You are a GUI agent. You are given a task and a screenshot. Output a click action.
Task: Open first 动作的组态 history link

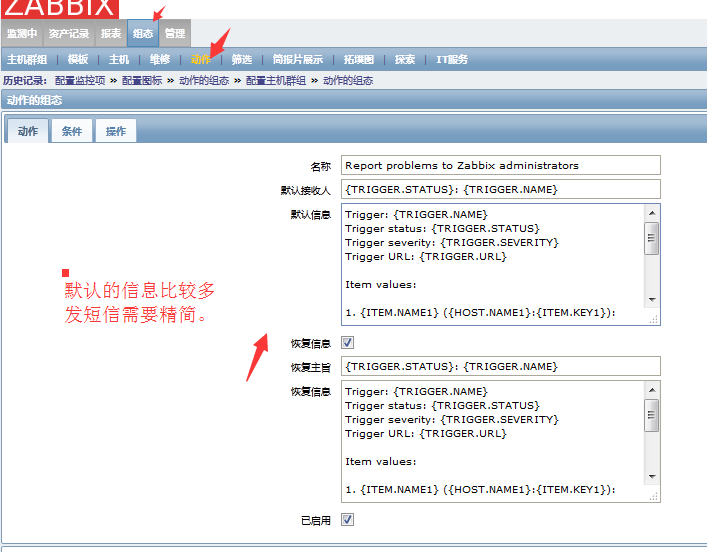coord(204,81)
